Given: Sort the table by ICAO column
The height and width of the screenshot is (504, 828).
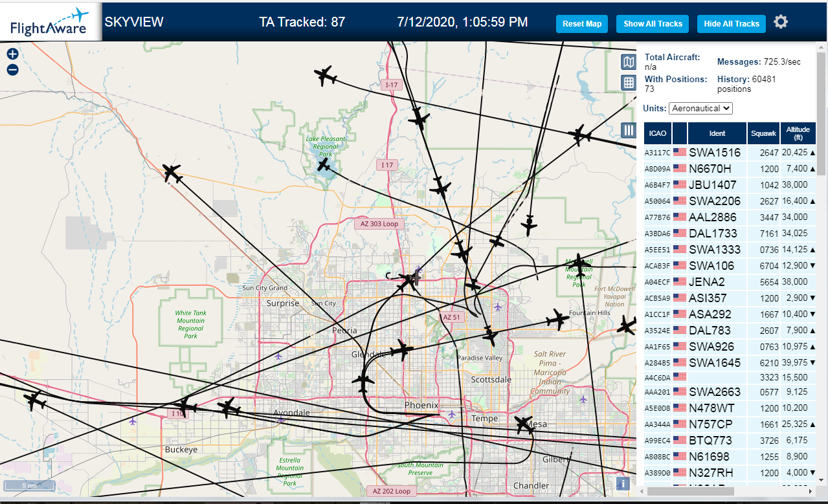Looking at the screenshot, I should (657, 133).
